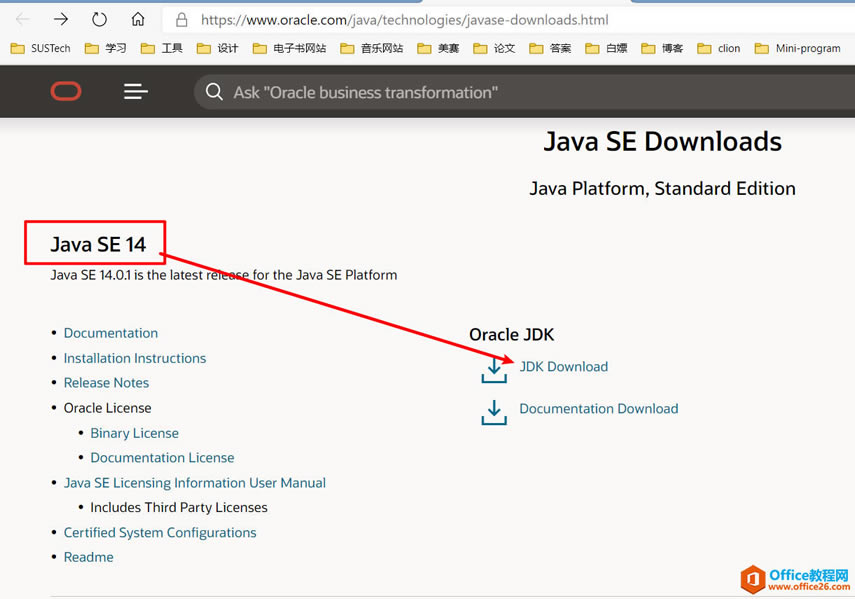
Task: Click 'Java SE Downloads' page title
Action: point(663,142)
